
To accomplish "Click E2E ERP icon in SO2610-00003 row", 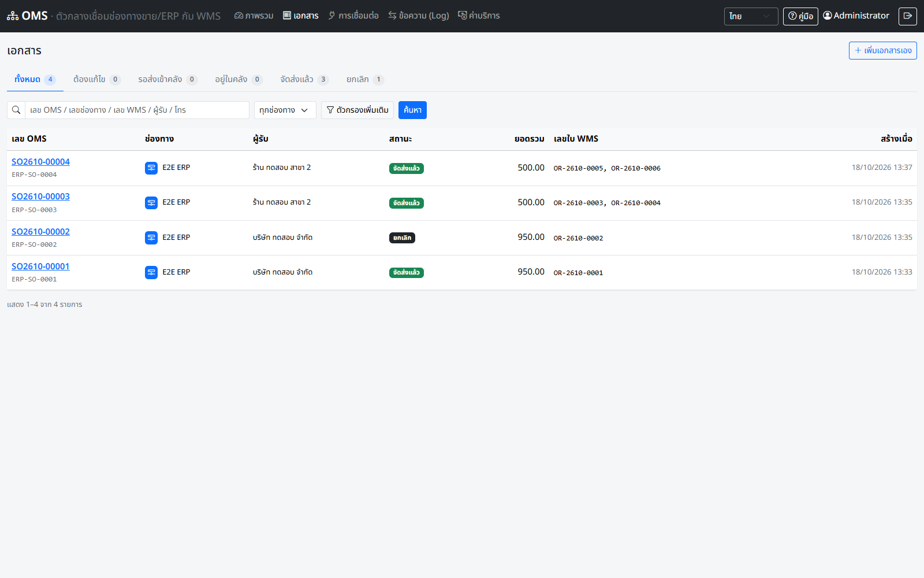I will (x=151, y=203).
